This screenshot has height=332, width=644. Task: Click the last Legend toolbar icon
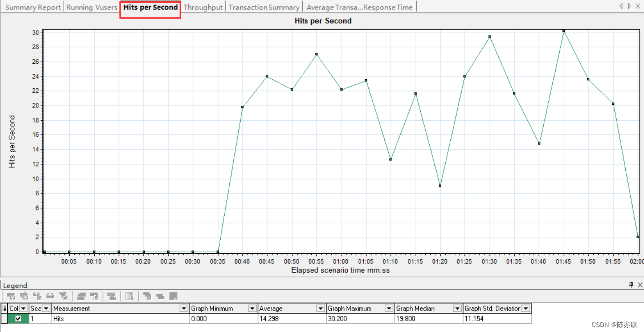click(x=173, y=296)
